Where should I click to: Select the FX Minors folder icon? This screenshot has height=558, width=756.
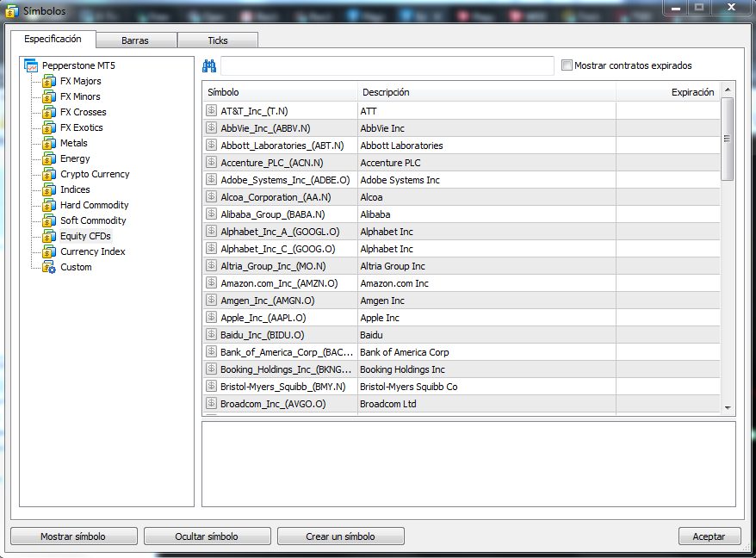[x=49, y=97]
